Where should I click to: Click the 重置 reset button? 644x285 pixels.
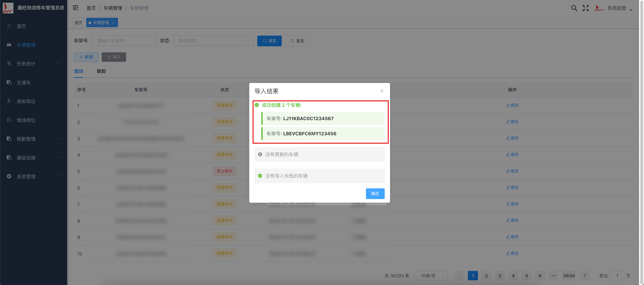point(297,41)
